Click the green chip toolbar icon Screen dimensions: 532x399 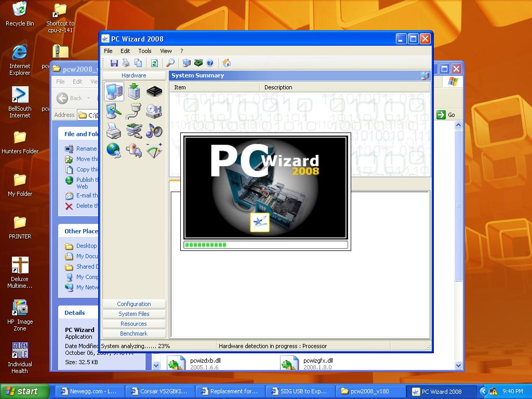198,63
